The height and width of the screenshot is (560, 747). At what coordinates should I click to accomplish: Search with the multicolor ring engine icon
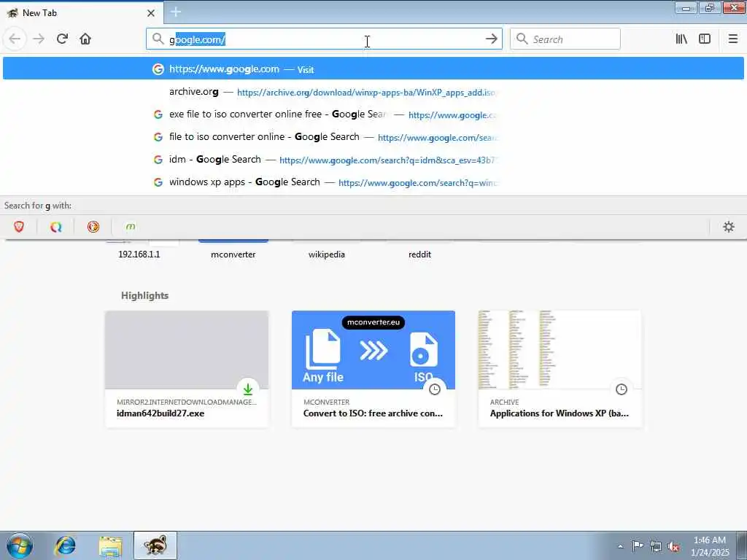[56, 227]
